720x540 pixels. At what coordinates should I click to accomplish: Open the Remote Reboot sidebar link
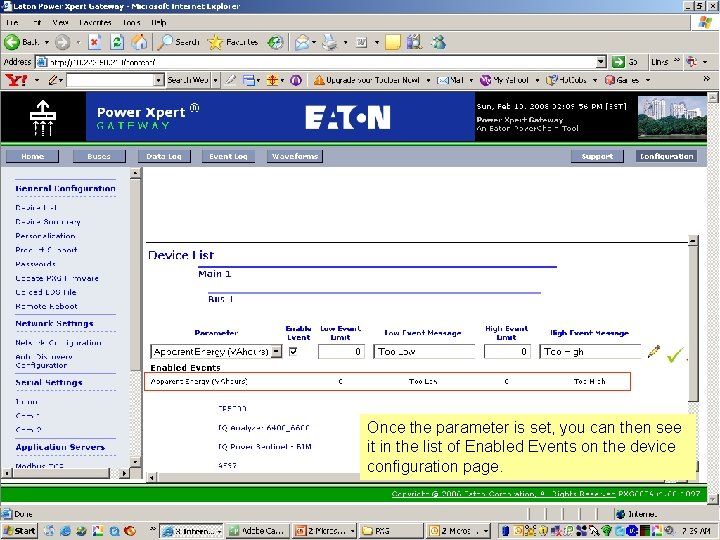click(x=46, y=306)
